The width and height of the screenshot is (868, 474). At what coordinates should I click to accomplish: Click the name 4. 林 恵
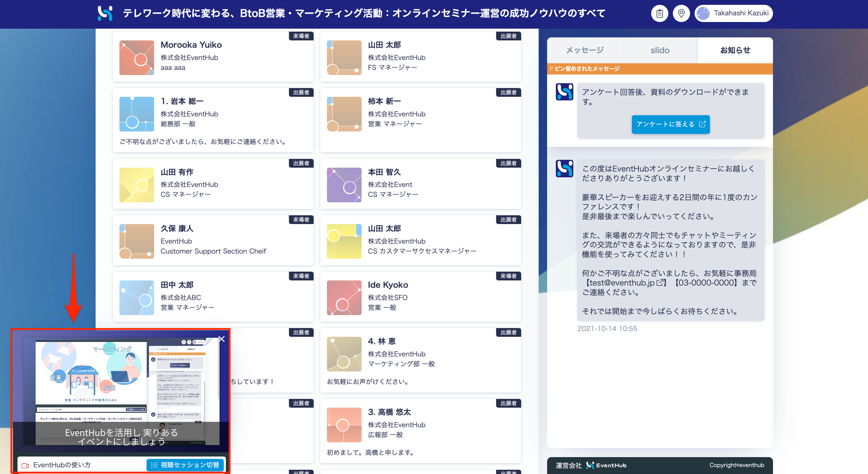pos(382,341)
